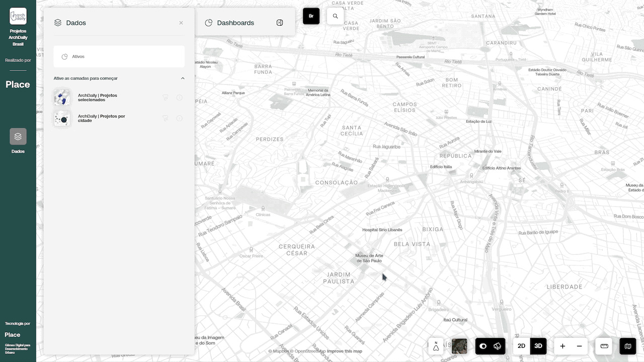Zoom in with the plus button
Image resolution: width=644 pixels, height=362 pixels.
click(562, 346)
